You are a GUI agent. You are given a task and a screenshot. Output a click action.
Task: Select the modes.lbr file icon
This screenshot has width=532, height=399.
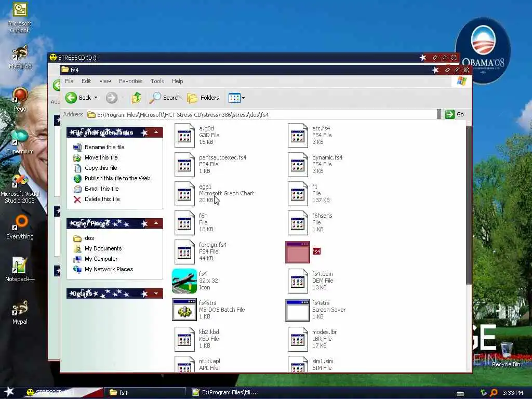[298, 339]
